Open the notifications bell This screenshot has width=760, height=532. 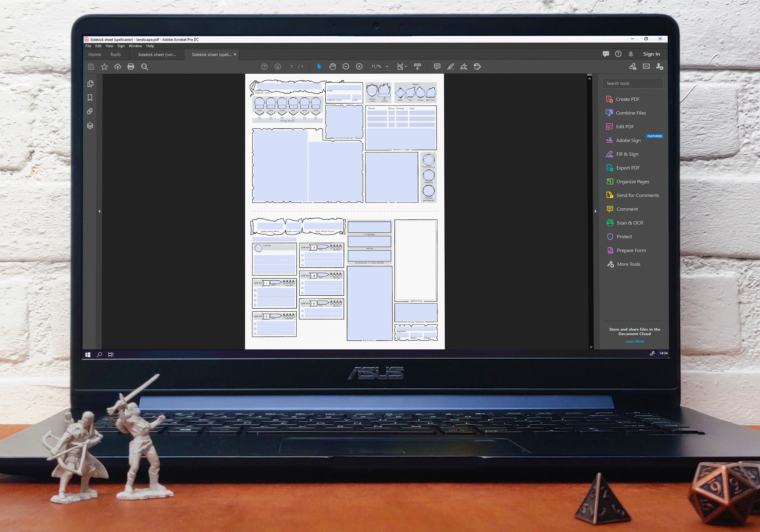coord(631,54)
